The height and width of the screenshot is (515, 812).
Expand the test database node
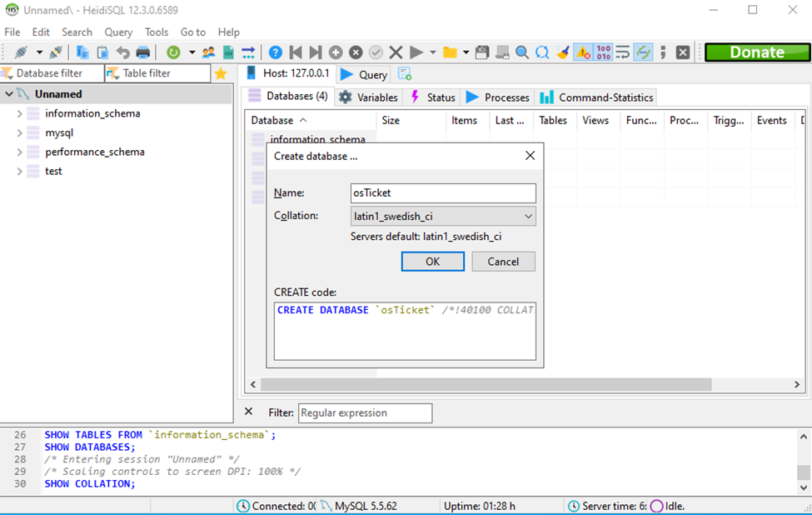coord(18,171)
